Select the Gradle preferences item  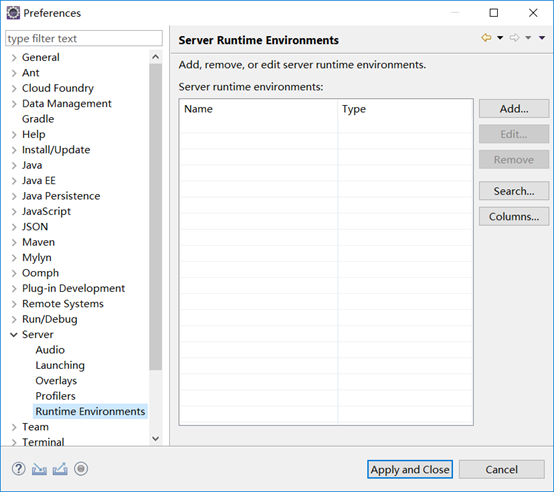pyautogui.click(x=38, y=119)
